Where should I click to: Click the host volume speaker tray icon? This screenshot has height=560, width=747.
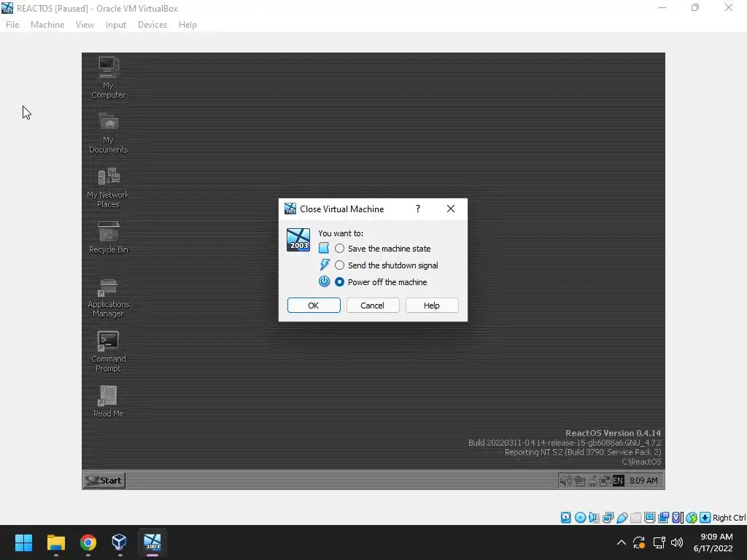[676, 542]
